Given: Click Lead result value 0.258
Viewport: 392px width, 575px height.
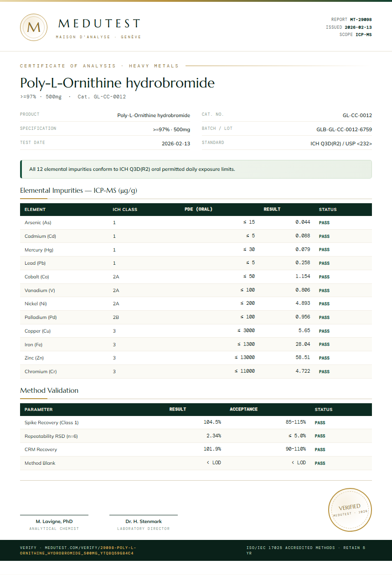Looking at the screenshot, I should click(303, 263).
